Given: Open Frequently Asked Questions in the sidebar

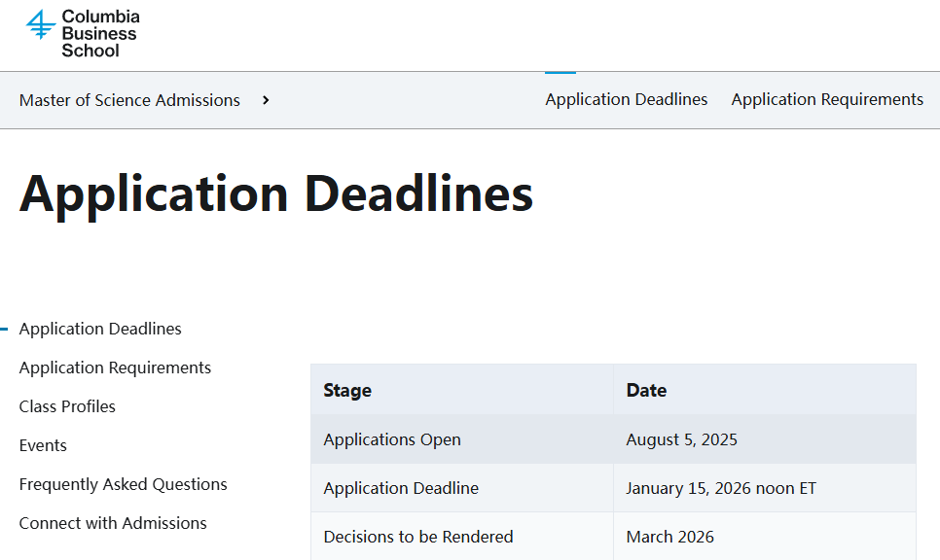Looking at the screenshot, I should [123, 484].
